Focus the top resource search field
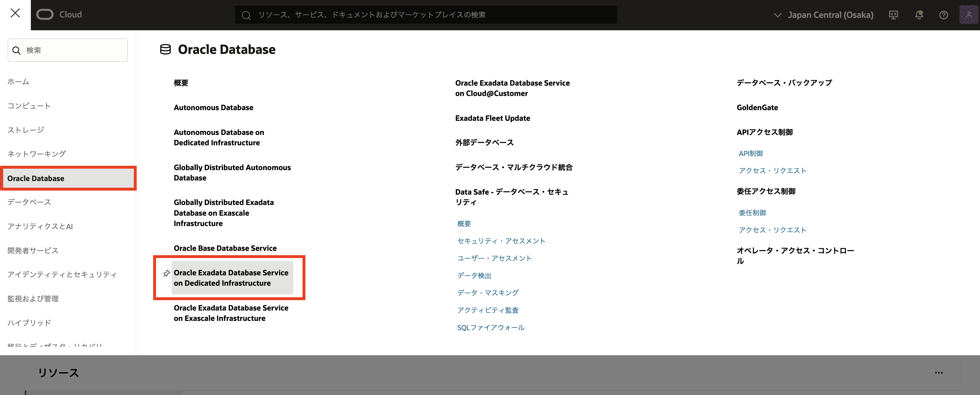Image resolution: width=980 pixels, height=395 pixels. [x=426, y=15]
